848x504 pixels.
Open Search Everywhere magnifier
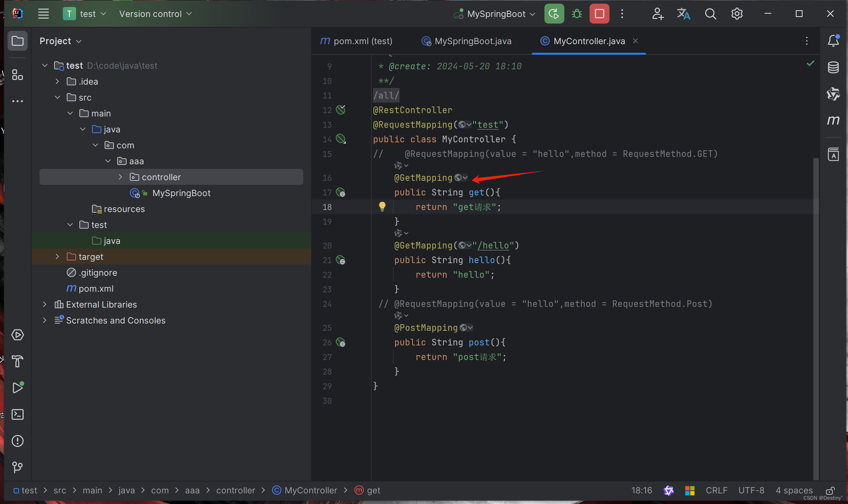(x=710, y=14)
